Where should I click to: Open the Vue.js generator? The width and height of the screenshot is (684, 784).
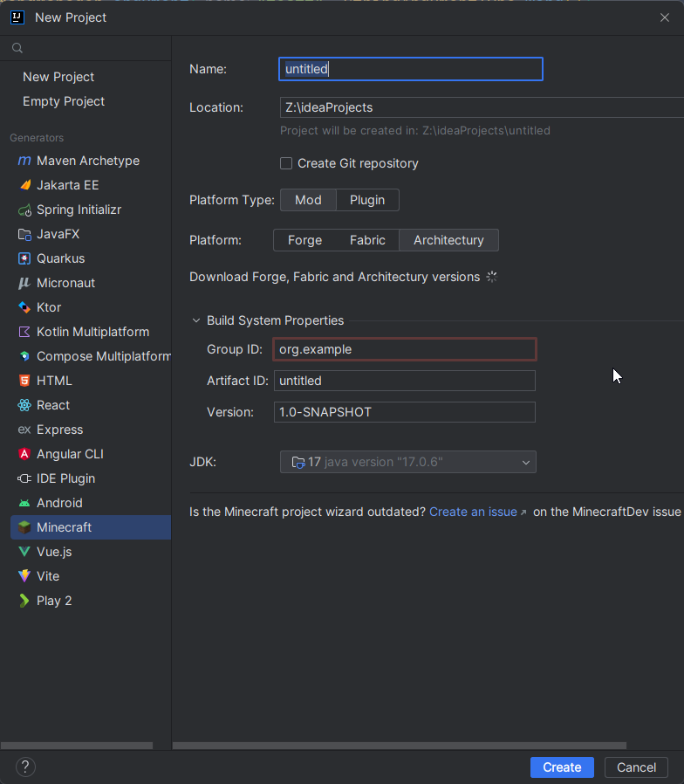point(55,552)
